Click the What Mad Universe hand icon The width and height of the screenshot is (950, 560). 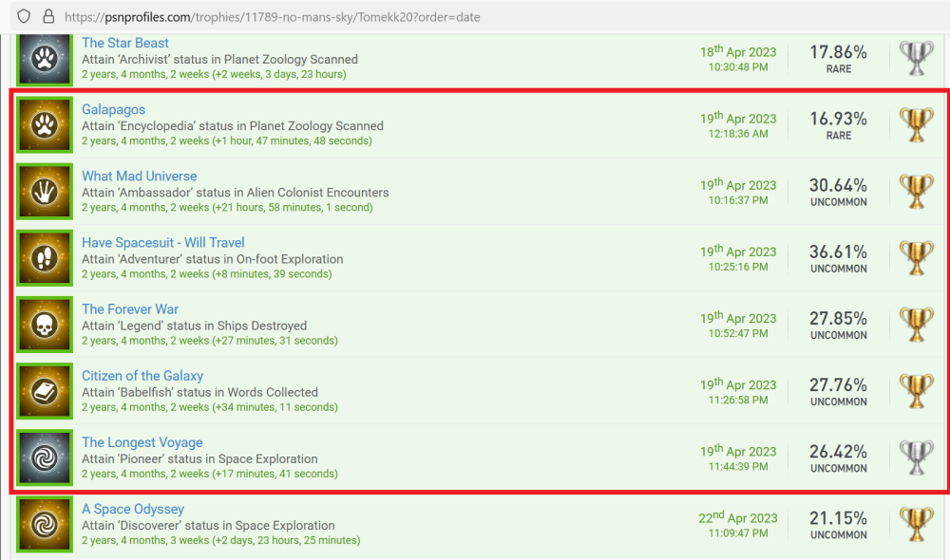coord(45,192)
